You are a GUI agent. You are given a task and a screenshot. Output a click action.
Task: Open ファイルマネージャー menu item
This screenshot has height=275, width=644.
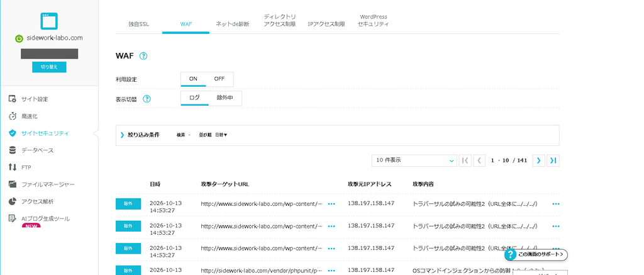(48, 184)
